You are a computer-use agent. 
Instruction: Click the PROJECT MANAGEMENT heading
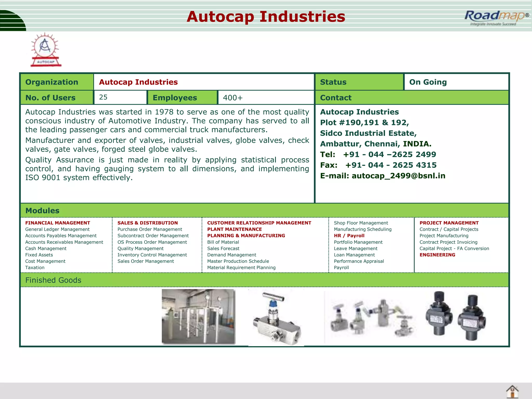pos(449,223)
